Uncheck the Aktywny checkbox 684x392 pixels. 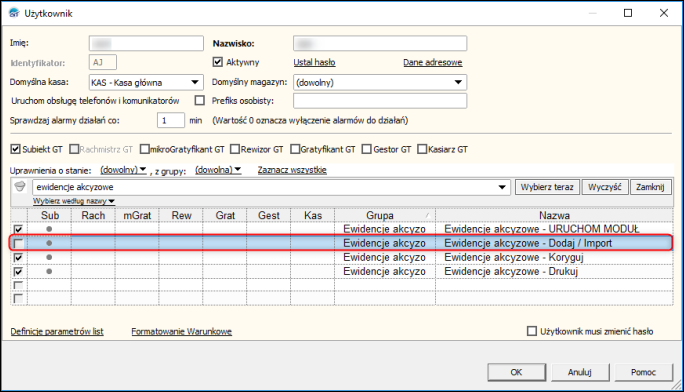pos(218,62)
